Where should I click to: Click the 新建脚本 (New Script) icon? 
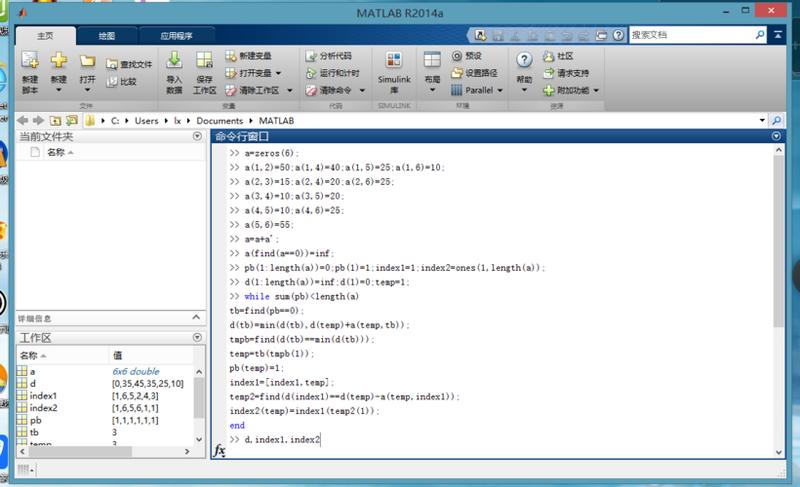coord(30,61)
